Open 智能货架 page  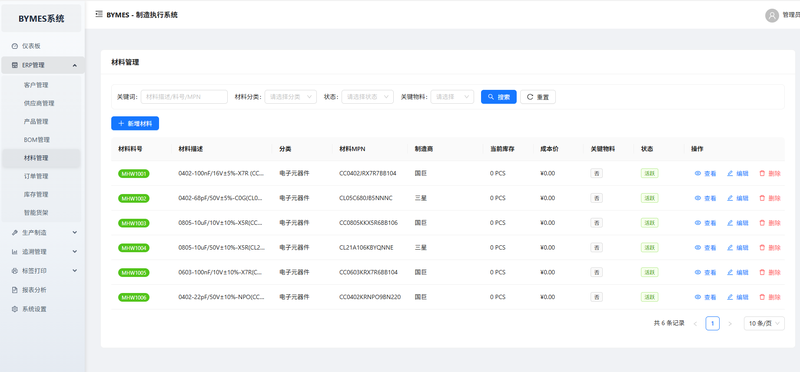tap(36, 212)
